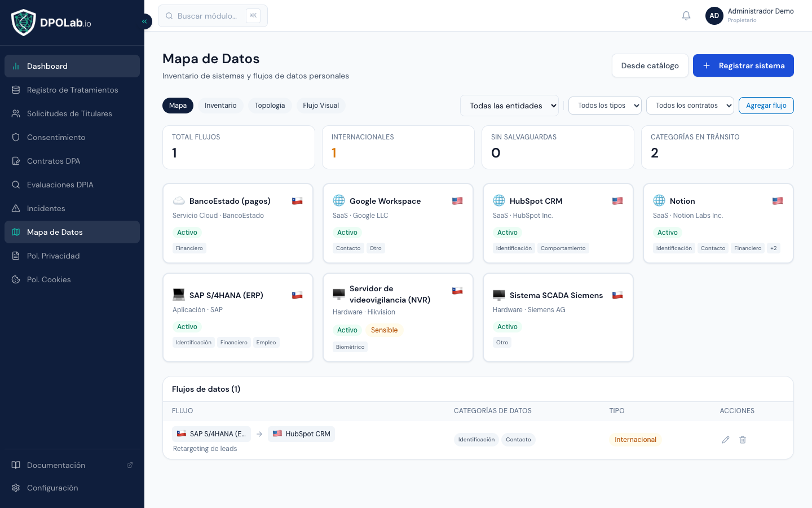Click the Comportamiento tag on HubSpot card
The image size is (812, 508).
click(563, 248)
